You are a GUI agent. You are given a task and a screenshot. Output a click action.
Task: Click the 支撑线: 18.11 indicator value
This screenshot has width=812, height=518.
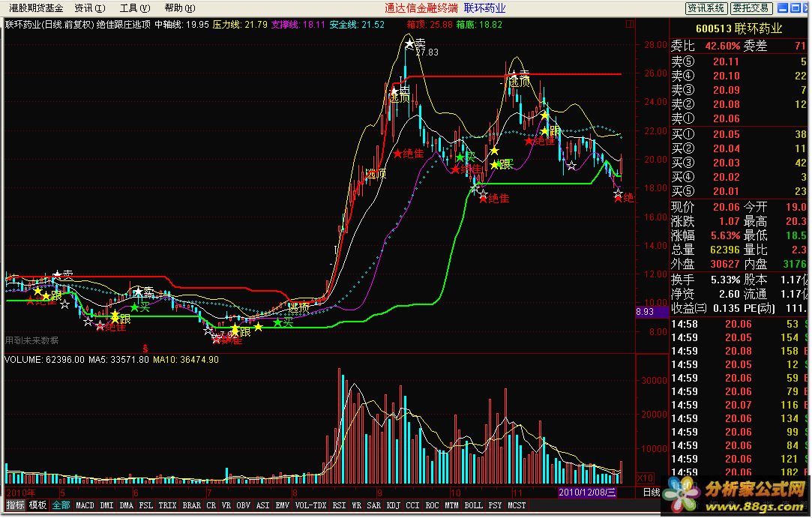click(x=298, y=24)
